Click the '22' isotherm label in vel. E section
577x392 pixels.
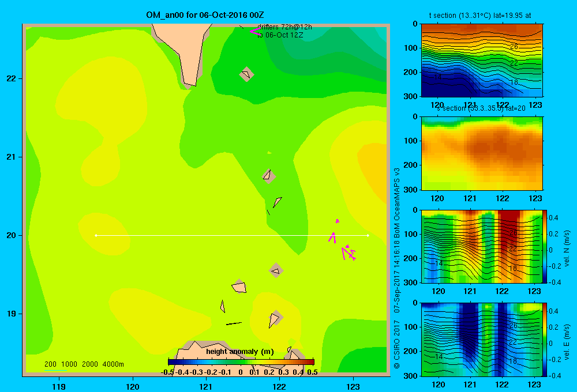point(514,342)
